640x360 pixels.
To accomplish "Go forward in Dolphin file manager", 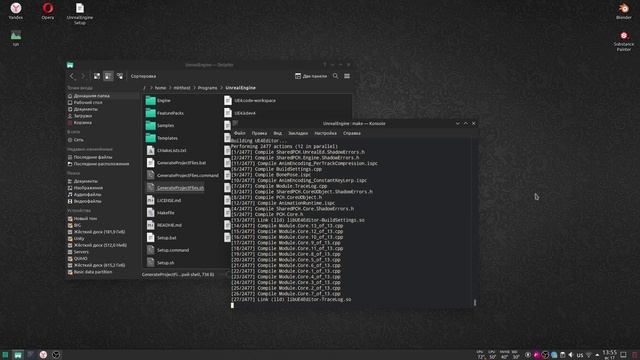I will coord(83,76).
